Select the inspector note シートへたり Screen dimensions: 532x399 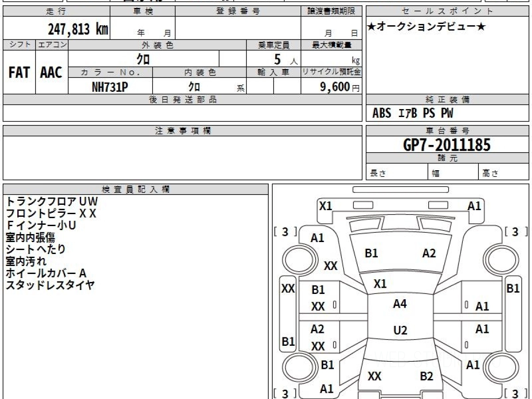[35, 249]
